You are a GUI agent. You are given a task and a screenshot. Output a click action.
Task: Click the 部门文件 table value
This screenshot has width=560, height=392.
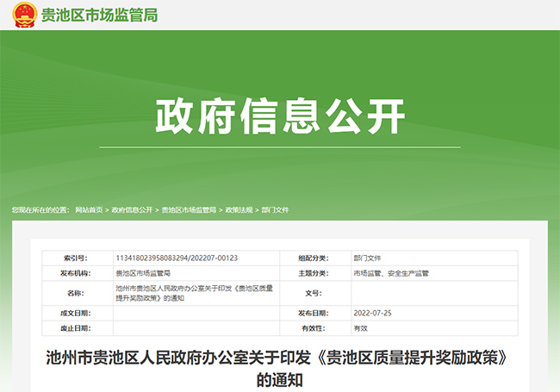click(368, 258)
